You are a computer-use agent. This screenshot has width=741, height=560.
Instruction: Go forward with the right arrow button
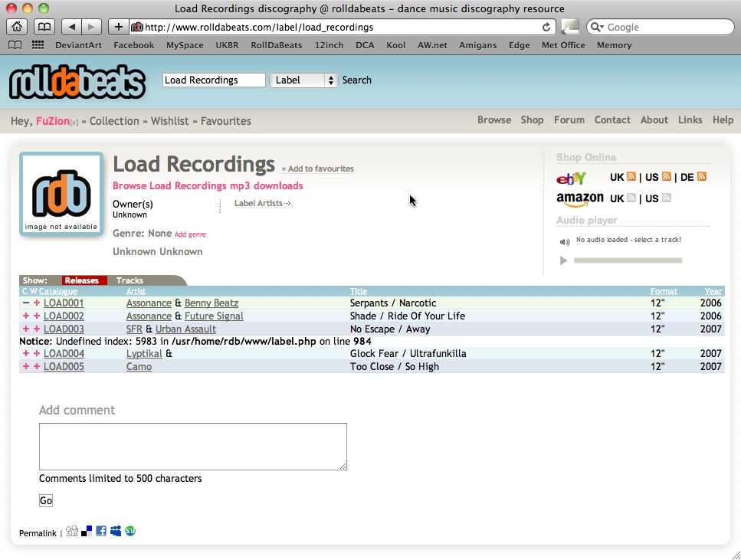(x=91, y=27)
